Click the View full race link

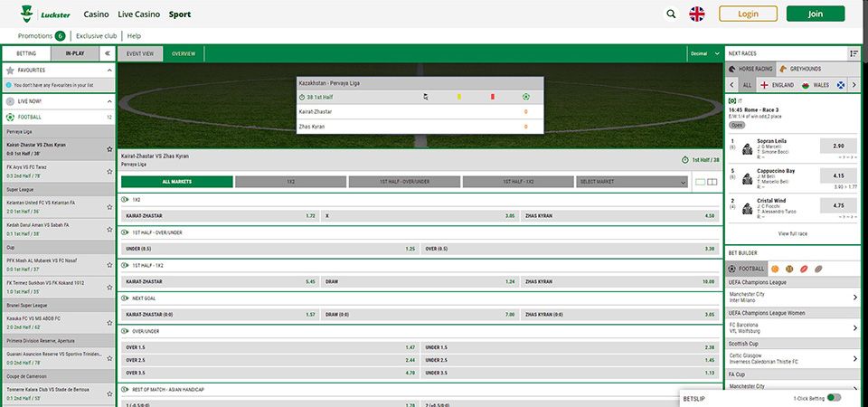pyautogui.click(x=792, y=233)
